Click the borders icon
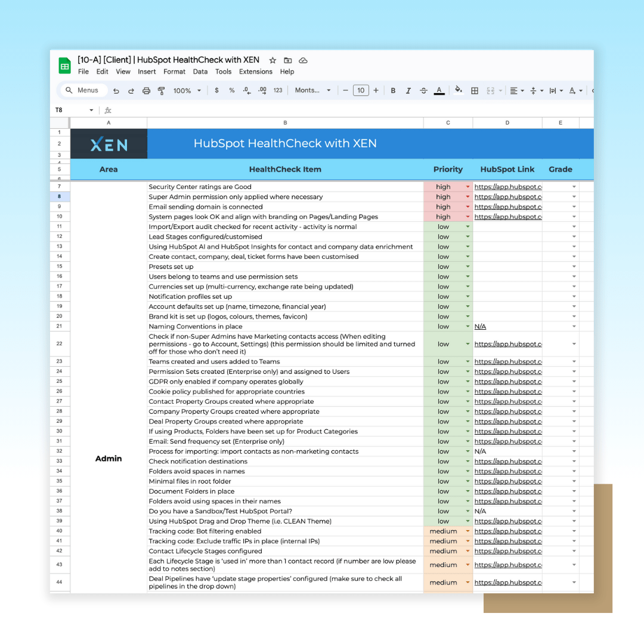This screenshot has width=644, height=644. [x=475, y=91]
